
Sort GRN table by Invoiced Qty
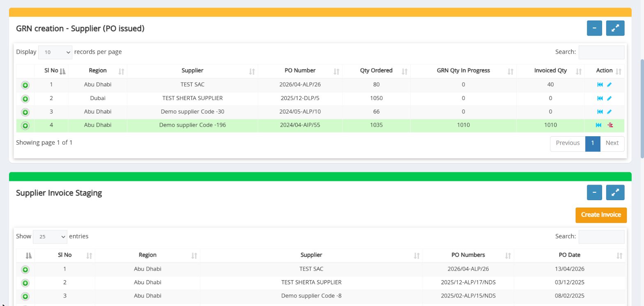pyautogui.click(x=550, y=71)
